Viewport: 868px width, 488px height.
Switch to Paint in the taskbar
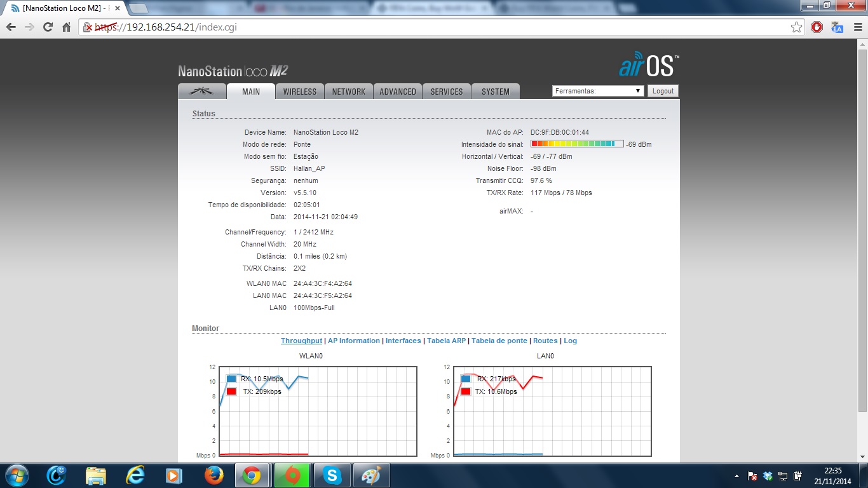click(x=371, y=475)
